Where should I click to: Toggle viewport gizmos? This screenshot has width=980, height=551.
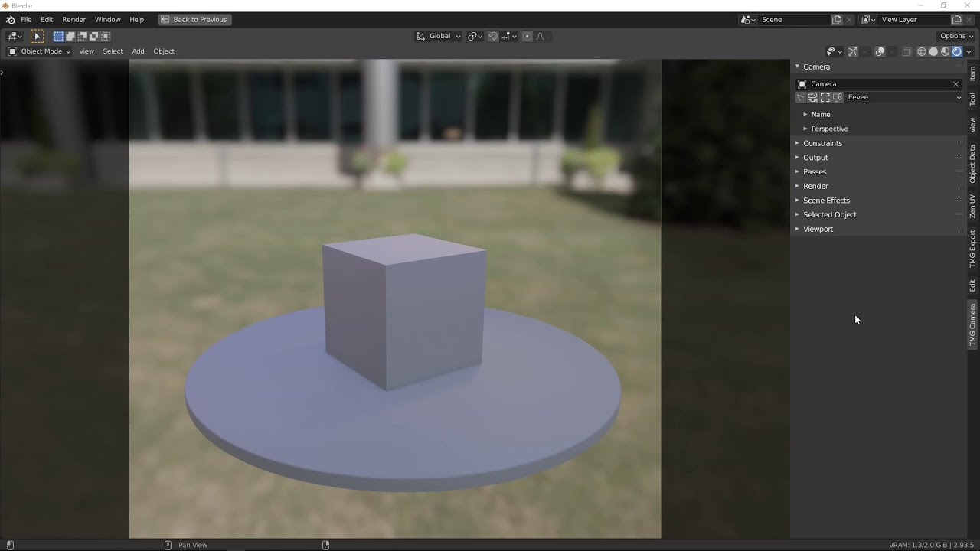(852, 51)
